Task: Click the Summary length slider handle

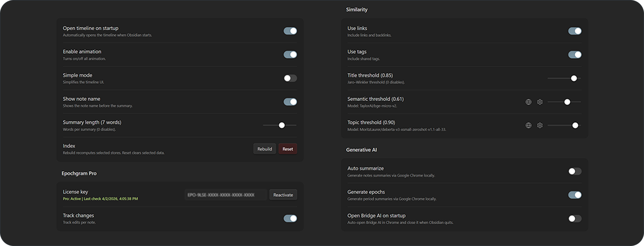Action: 282,125
